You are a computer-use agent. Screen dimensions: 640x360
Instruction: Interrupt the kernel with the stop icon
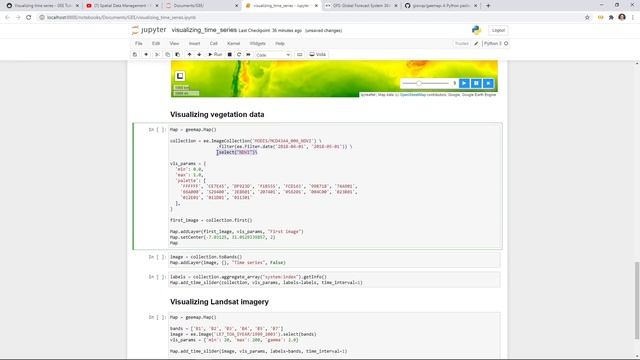[x=229, y=54]
